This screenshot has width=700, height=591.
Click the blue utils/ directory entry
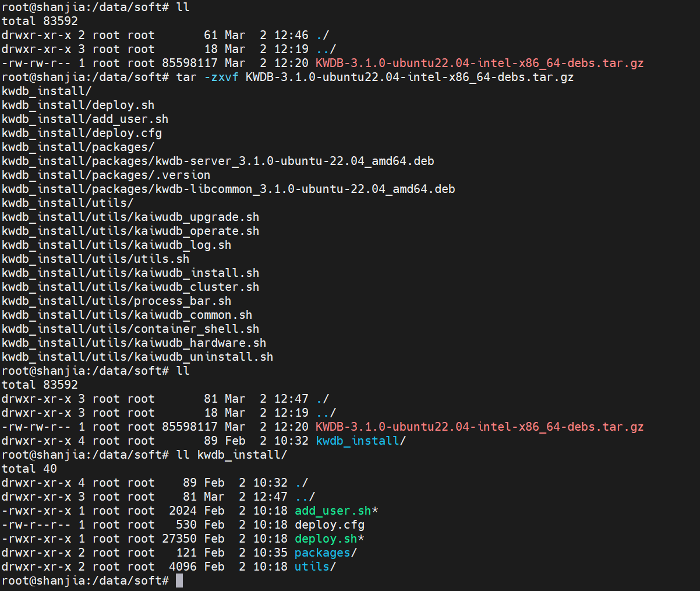tap(316, 567)
